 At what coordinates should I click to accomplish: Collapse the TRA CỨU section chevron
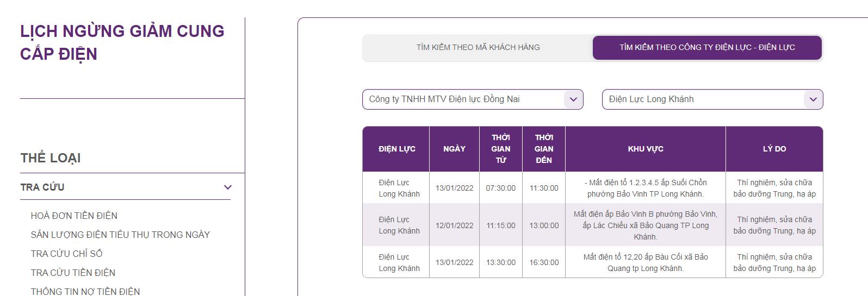click(x=228, y=187)
